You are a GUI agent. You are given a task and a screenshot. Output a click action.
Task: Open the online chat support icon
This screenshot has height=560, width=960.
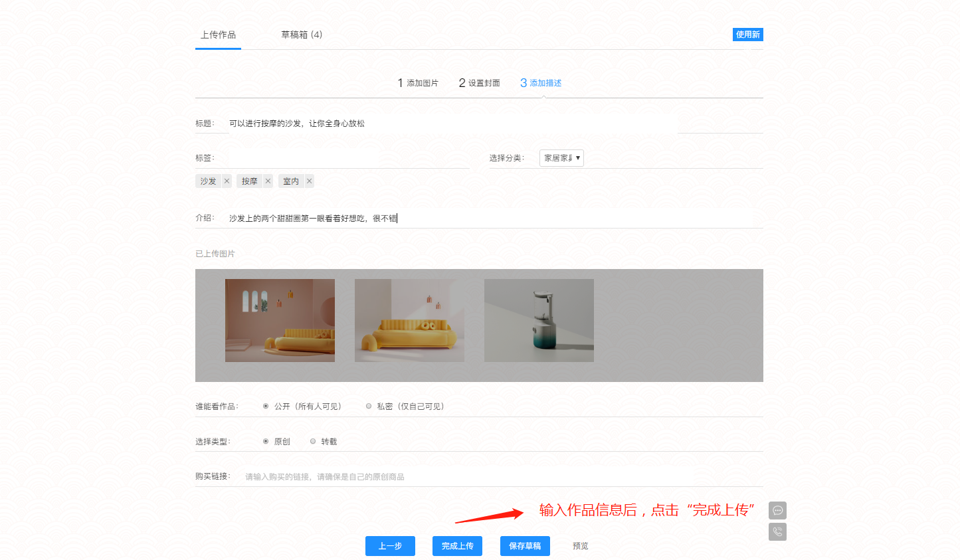(x=777, y=510)
